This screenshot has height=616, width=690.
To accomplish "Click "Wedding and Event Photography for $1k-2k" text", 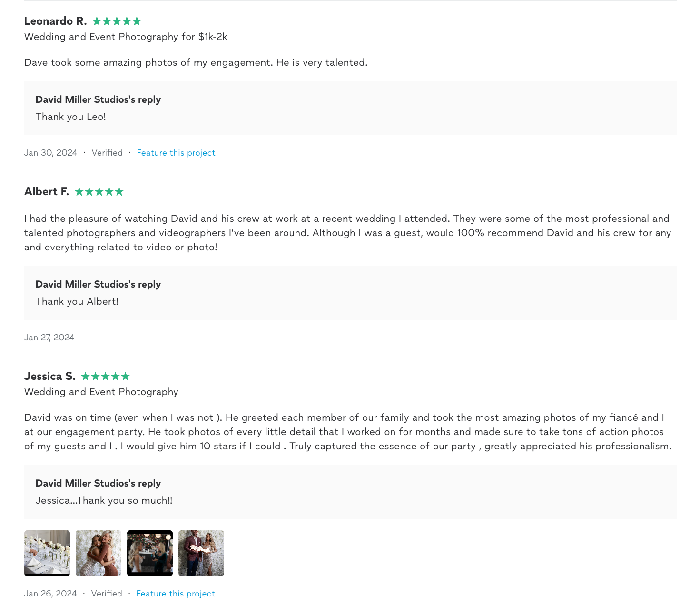I will coord(126,37).
